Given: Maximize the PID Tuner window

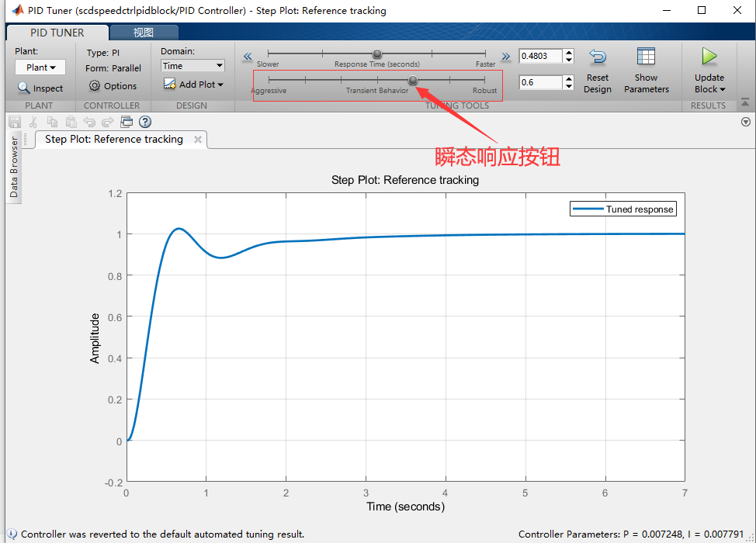Looking at the screenshot, I should tap(702, 10).
